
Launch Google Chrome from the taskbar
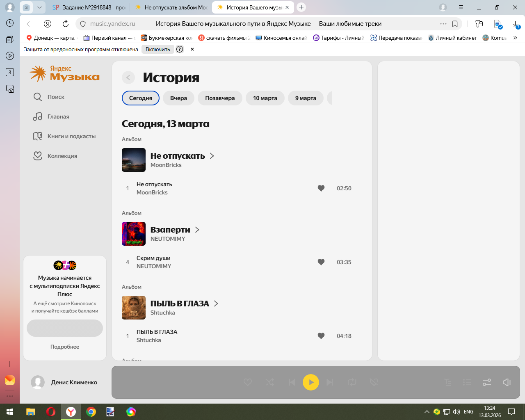click(91, 412)
